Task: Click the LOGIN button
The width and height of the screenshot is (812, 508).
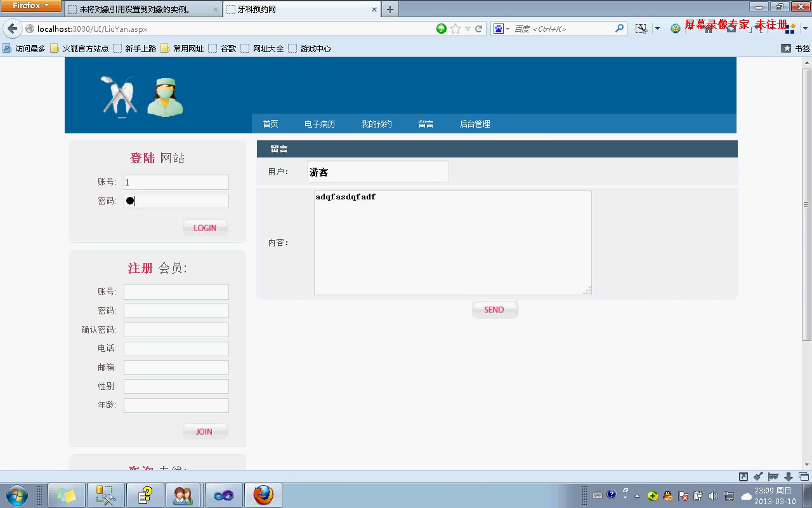Action: 205,227
